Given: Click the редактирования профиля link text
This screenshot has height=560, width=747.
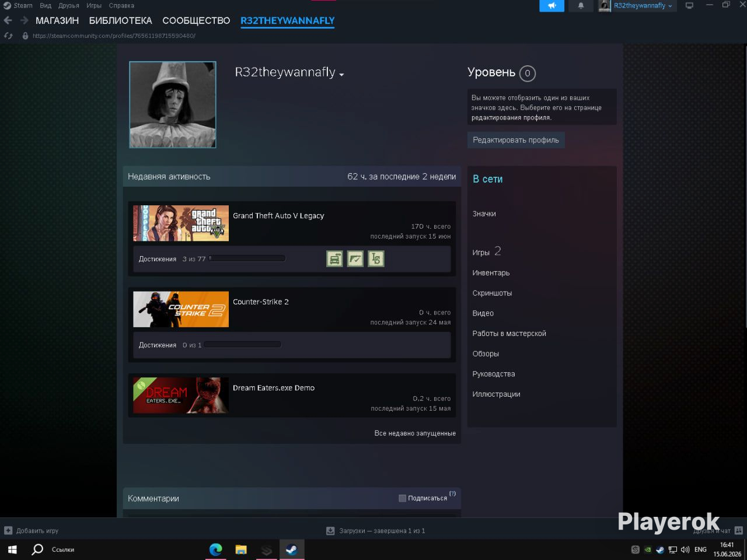Looking at the screenshot, I should coord(511,118).
